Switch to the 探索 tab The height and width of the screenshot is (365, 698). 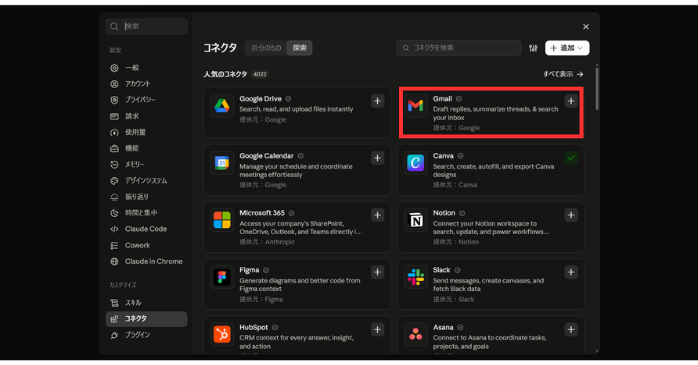pyautogui.click(x=300, y=48)
